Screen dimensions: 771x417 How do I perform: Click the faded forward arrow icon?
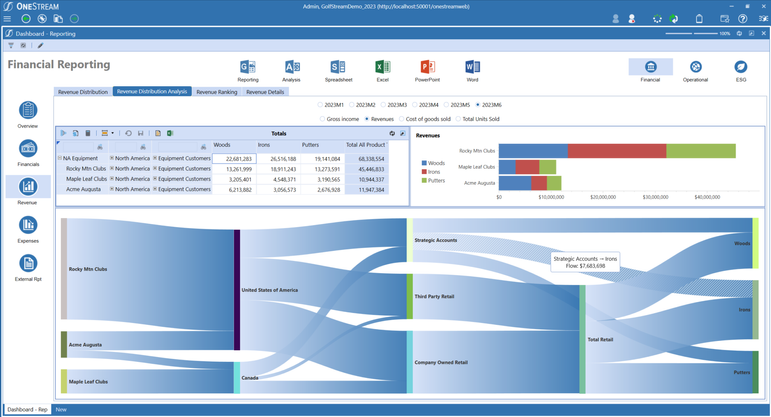tap(74, 19)
